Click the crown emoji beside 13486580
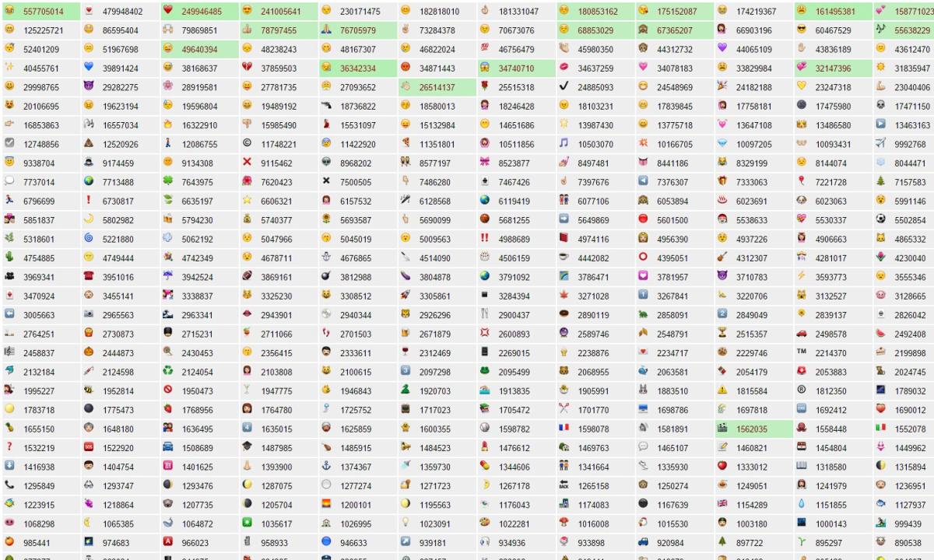This screenshot has width=934, height=560. 802,124
